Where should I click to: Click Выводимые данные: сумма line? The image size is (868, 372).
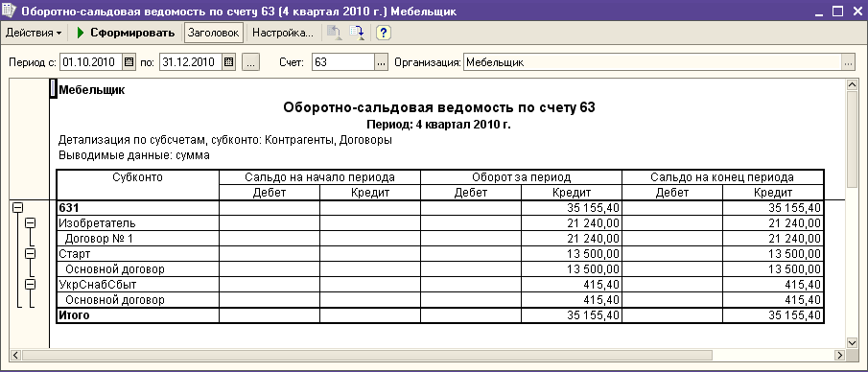pyautogui.click(x=134, y=155)
